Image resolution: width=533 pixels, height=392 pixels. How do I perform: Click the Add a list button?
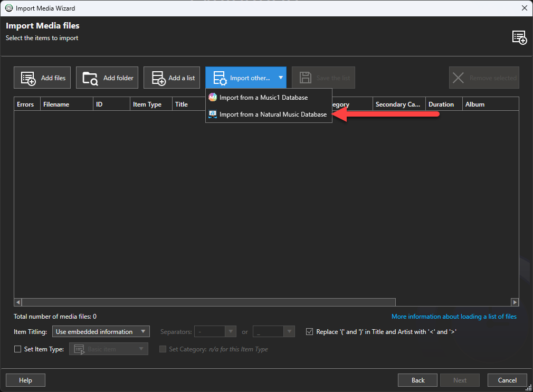click(172, 78)
